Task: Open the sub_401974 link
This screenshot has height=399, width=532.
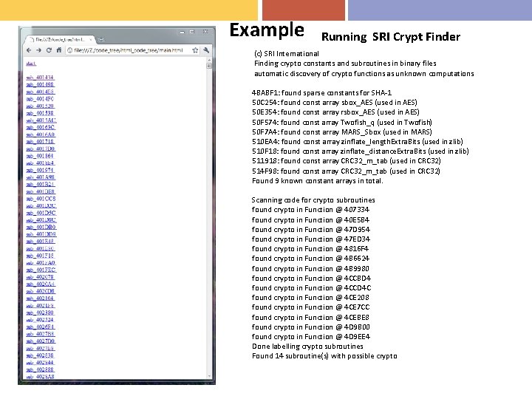Action: [x=40, y=170]
